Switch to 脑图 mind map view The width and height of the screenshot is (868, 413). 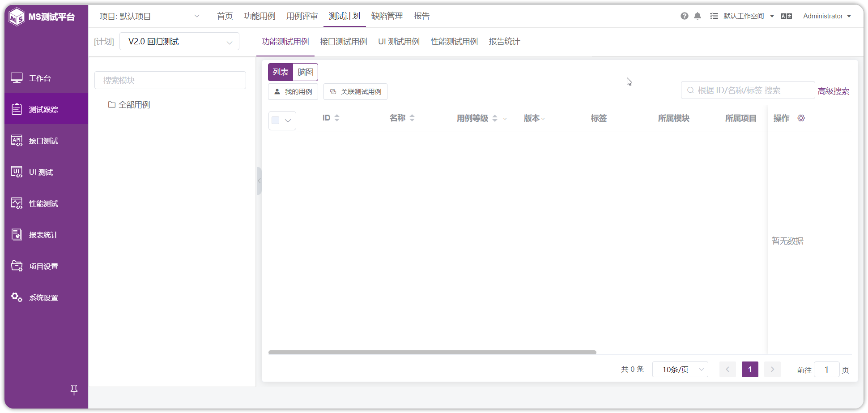(x=306, y=72)
